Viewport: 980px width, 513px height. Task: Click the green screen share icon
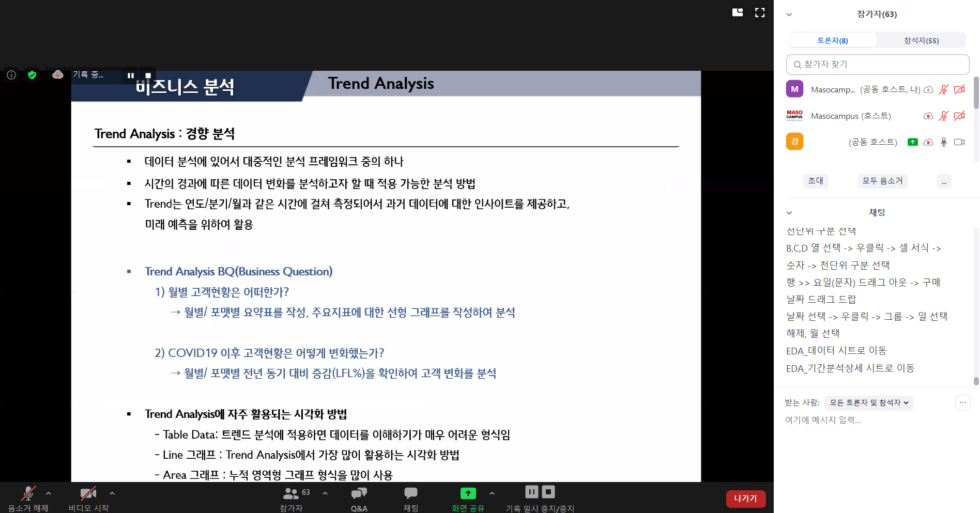tap(468, 493)
